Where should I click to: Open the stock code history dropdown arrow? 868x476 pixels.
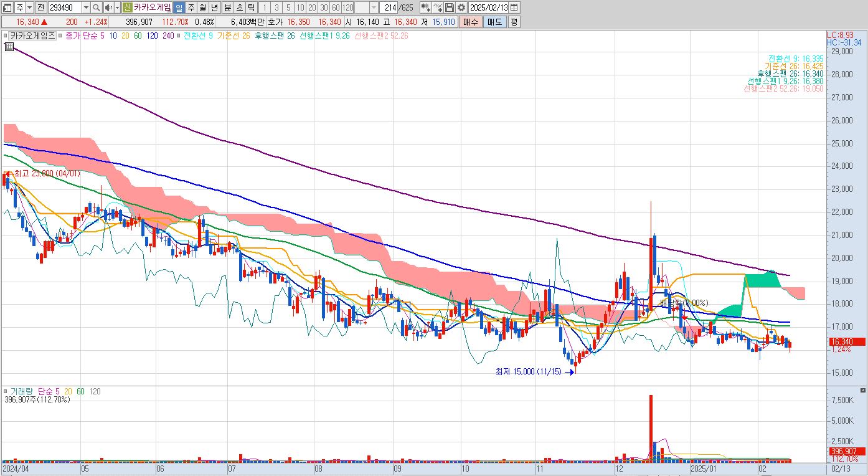tap(86, 7)
